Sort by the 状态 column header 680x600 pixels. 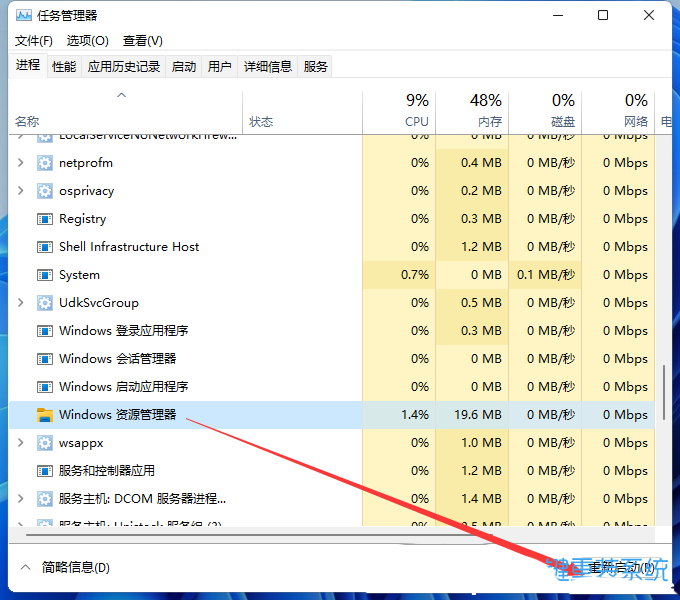point(302,112)
